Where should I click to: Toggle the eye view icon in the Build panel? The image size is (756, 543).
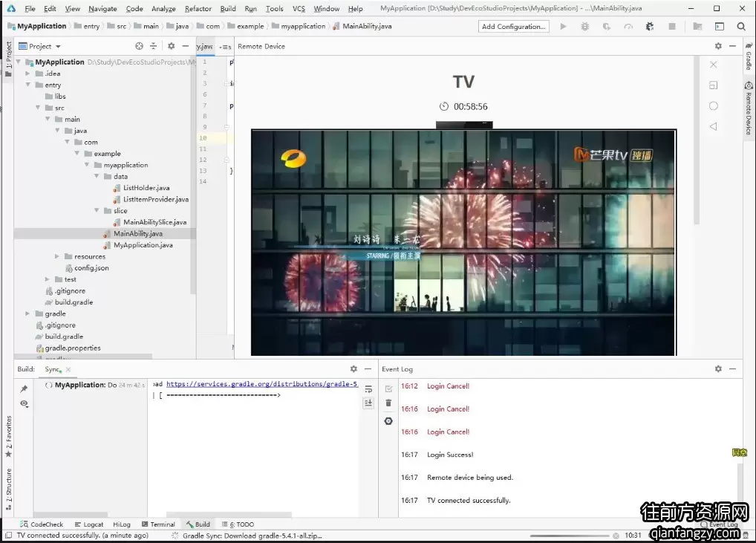(24, 403)
